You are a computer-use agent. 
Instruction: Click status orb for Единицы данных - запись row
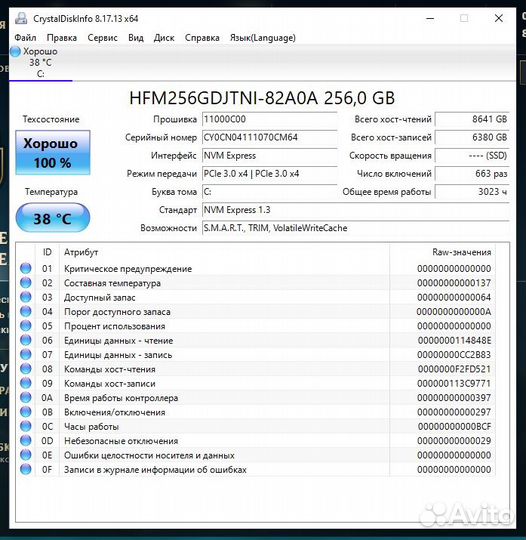pyautogui.click(x=25, y=355)
